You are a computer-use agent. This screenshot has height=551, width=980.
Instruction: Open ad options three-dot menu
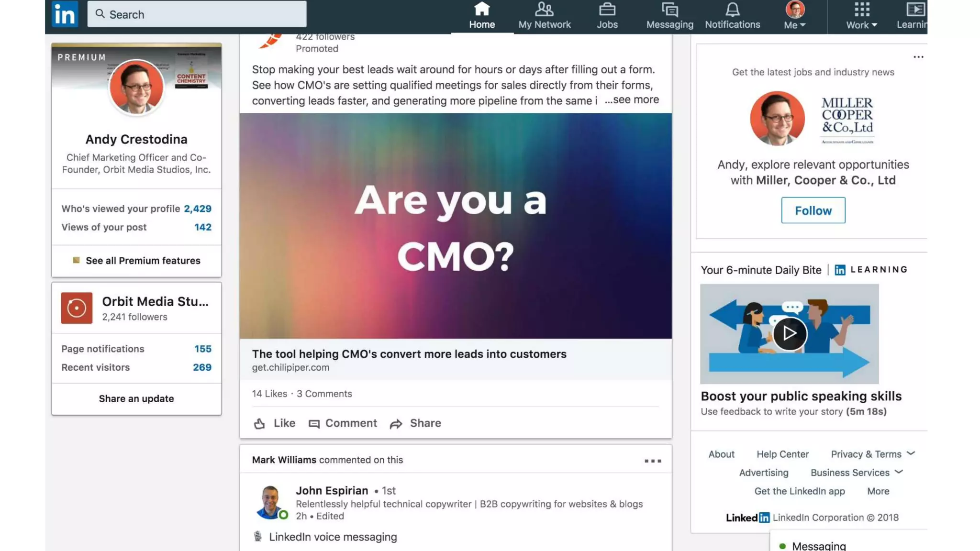(918, 57)
